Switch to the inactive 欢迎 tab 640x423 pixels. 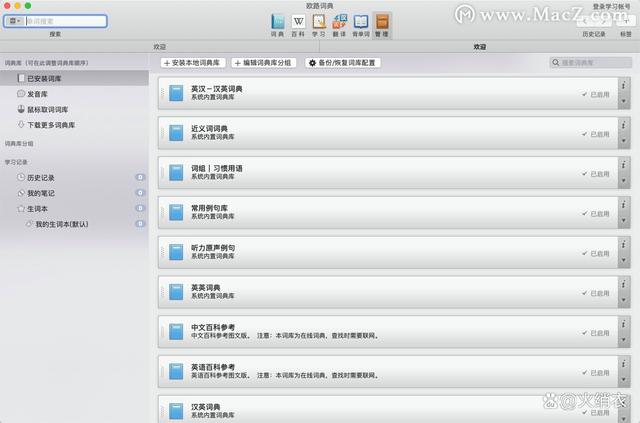tap(160, 47)
